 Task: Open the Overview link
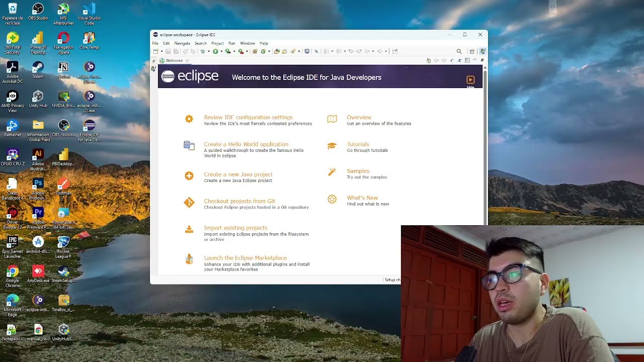coord(359,117)
